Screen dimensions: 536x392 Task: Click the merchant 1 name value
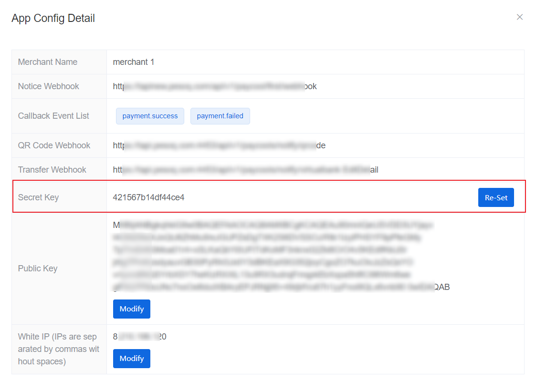[134, 62]
